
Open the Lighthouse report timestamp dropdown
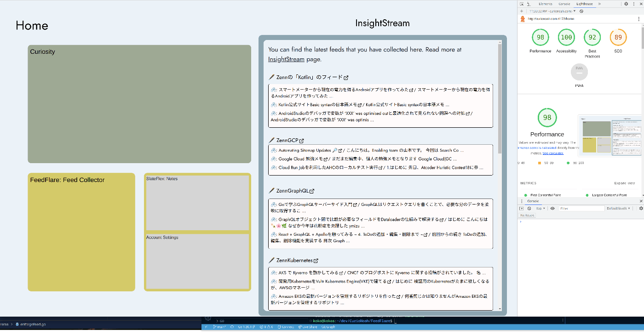pyautogui.click(x=552, y=11)
